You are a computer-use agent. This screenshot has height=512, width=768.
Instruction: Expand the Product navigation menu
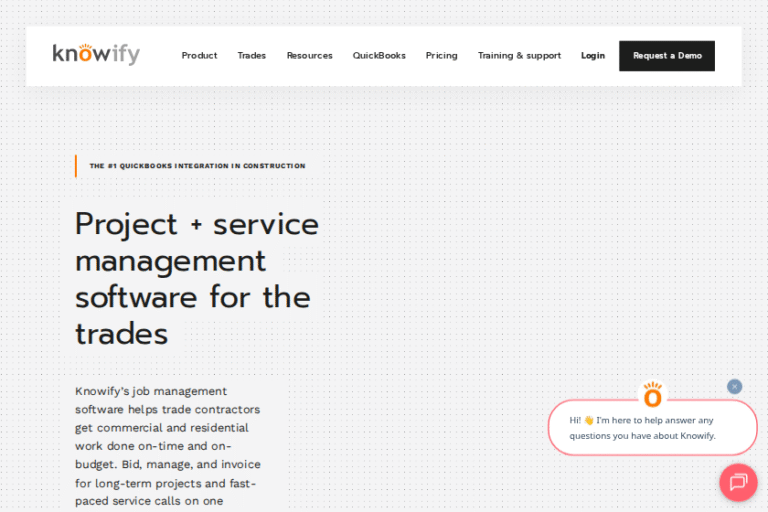[199, 56]
